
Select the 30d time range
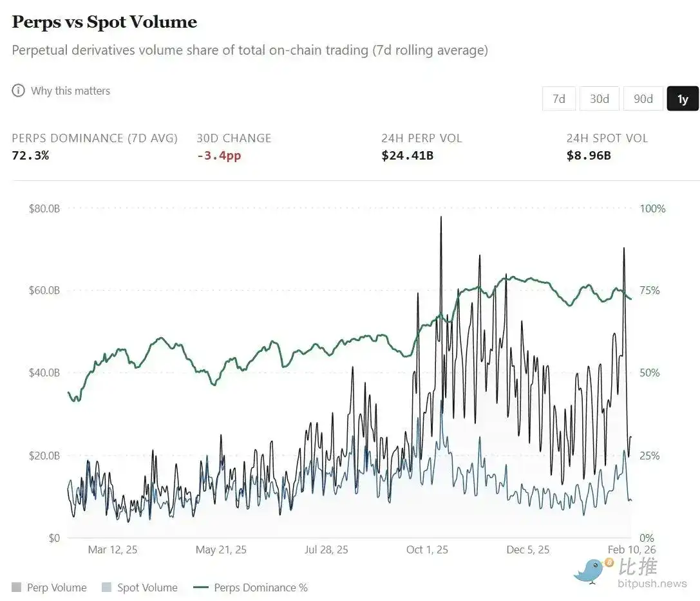pos(599,98)
